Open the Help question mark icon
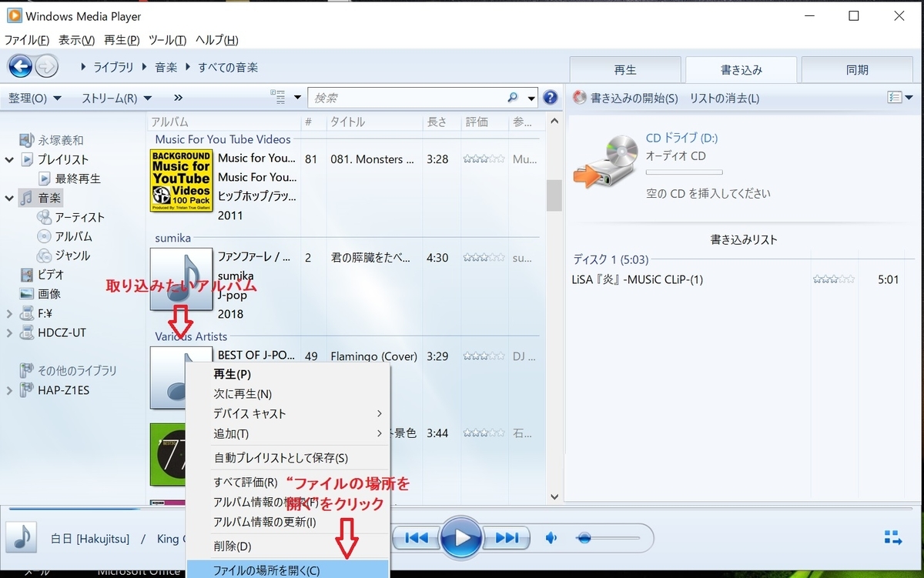Image resolution: width=924 pixels, height=578 pixels. coord(550,98)
